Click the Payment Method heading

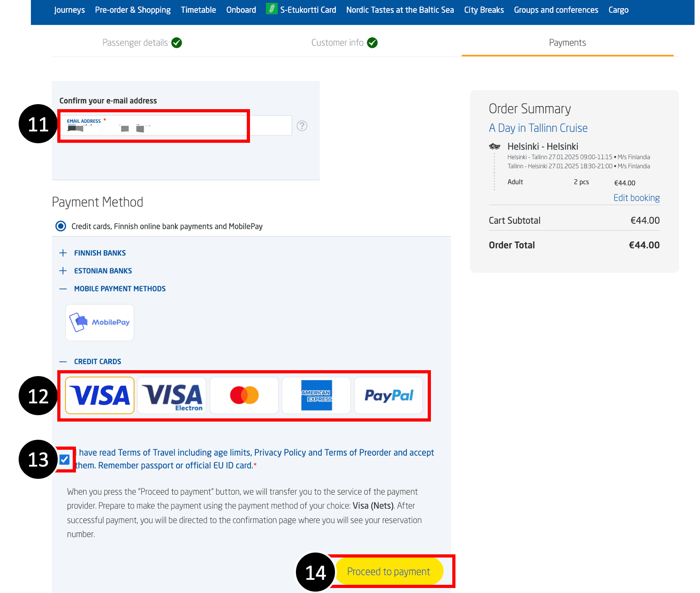click(x=97, y=202)
